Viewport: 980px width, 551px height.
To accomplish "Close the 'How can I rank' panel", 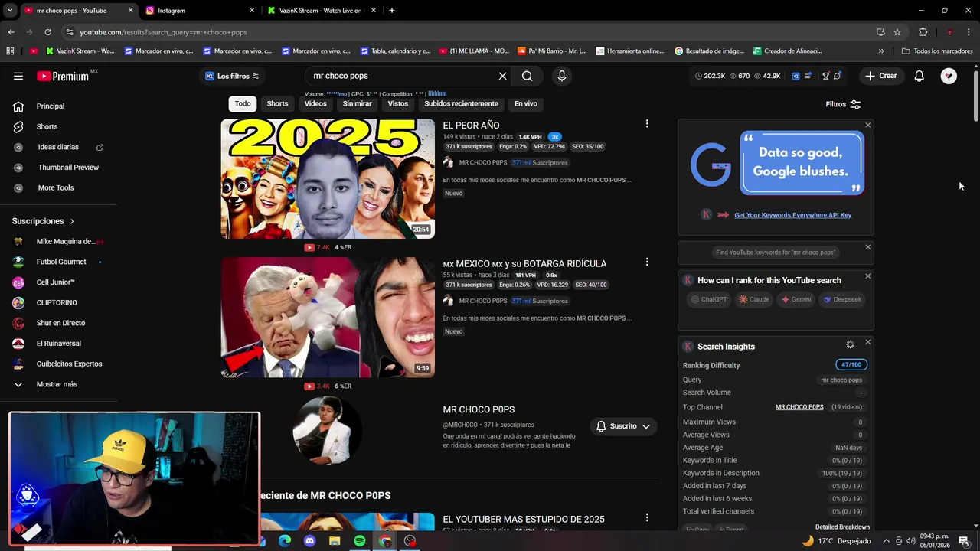I will (867, 276).
